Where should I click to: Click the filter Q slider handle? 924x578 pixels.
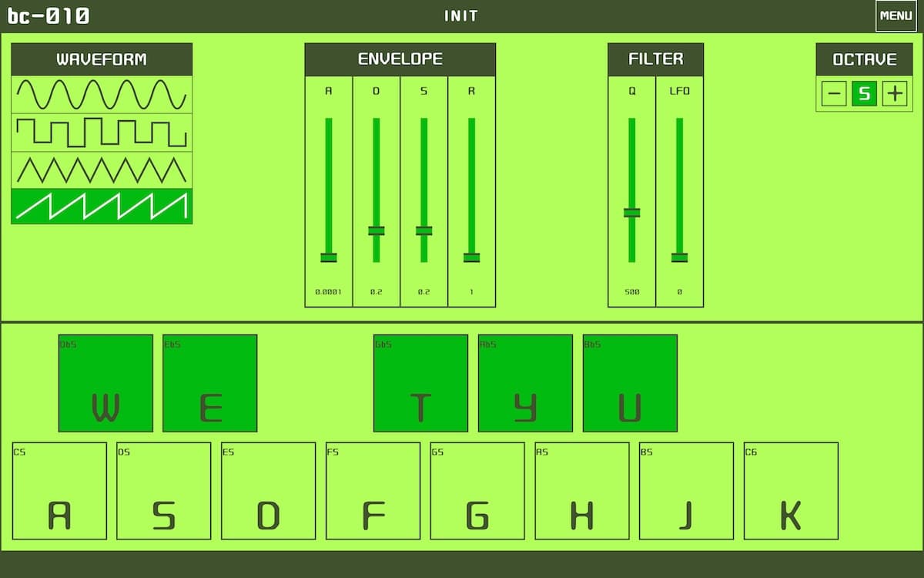coord(632,213)
